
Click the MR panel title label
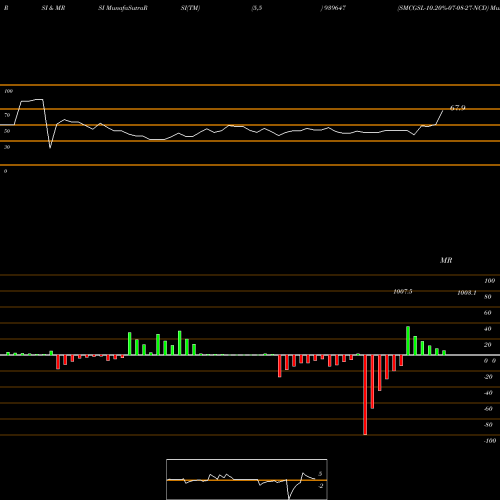pyautogui.click(x=446, y=260)
